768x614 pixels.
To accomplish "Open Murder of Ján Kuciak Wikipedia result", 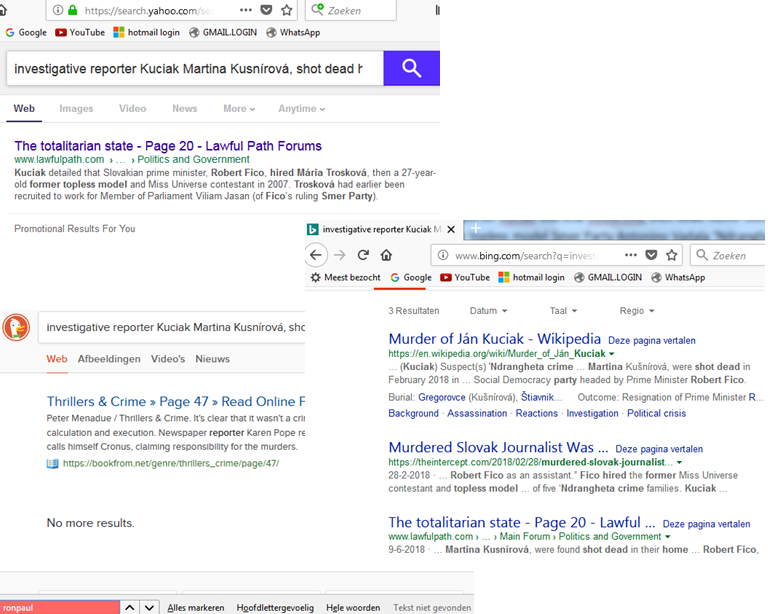I will coord(495,339).
